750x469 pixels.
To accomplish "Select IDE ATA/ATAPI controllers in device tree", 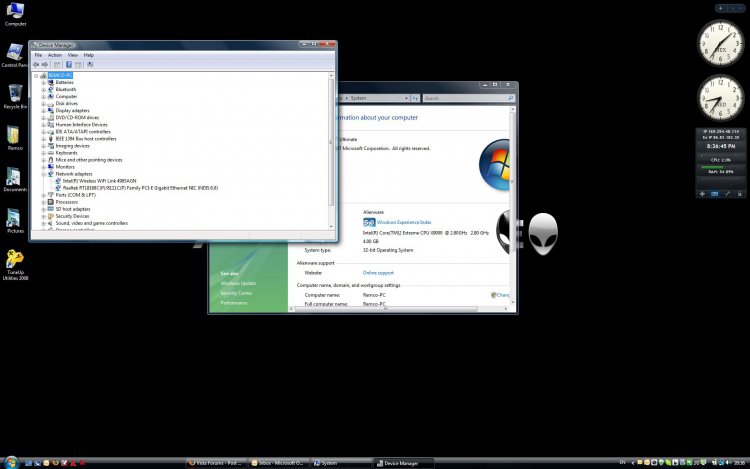I will 83,132.
